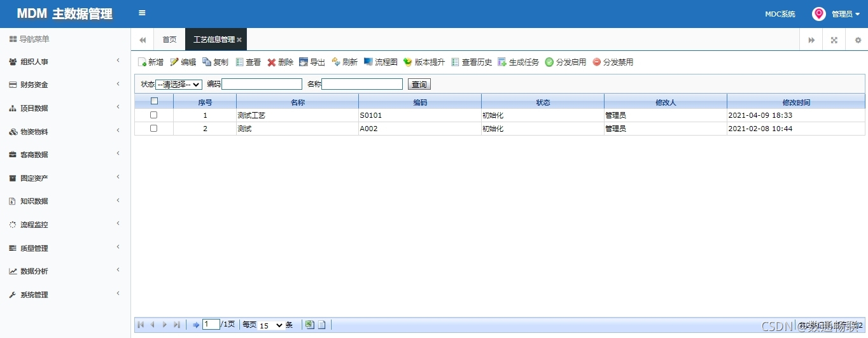Image resolution: width=868 pixels, height=338 pixels.
Task: Click the 查看历史 (view history) icon
Action: pos(455,62)
